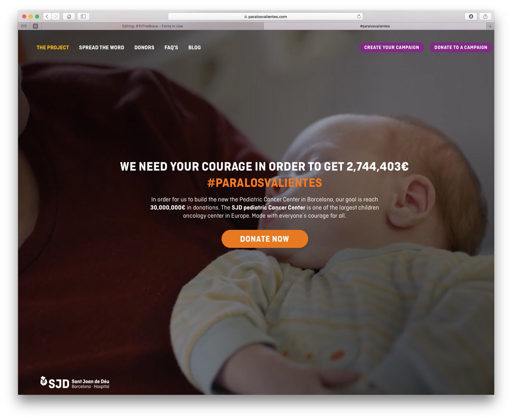Add a new tab with plus icon

pos(490,26)
